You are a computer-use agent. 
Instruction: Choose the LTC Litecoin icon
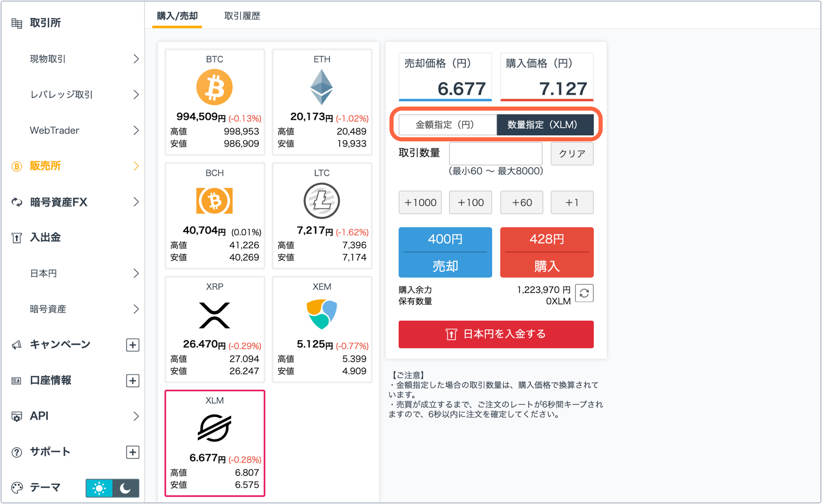click(322, 201)
